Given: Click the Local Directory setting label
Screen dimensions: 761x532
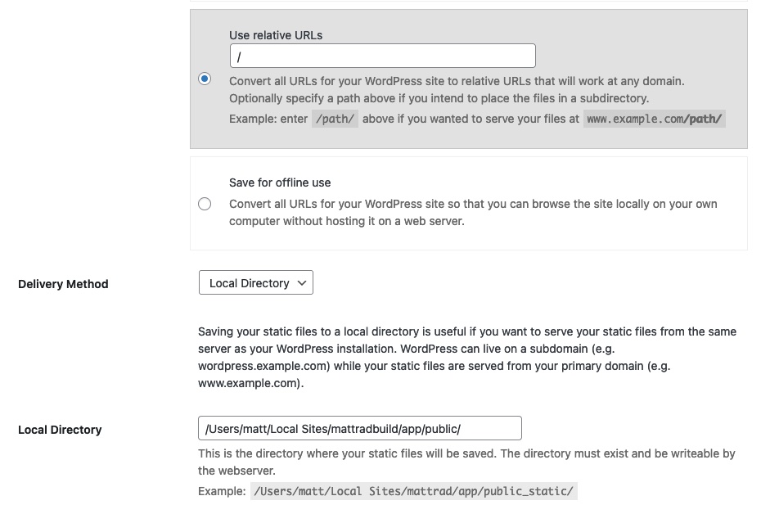Looking at the screenshot, I should click(x=60, y=430).
